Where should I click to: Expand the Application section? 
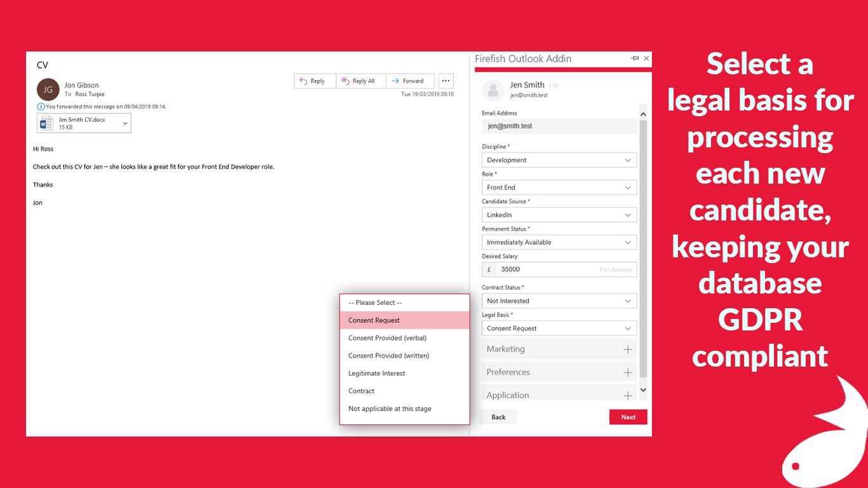[x=559, y=394]
